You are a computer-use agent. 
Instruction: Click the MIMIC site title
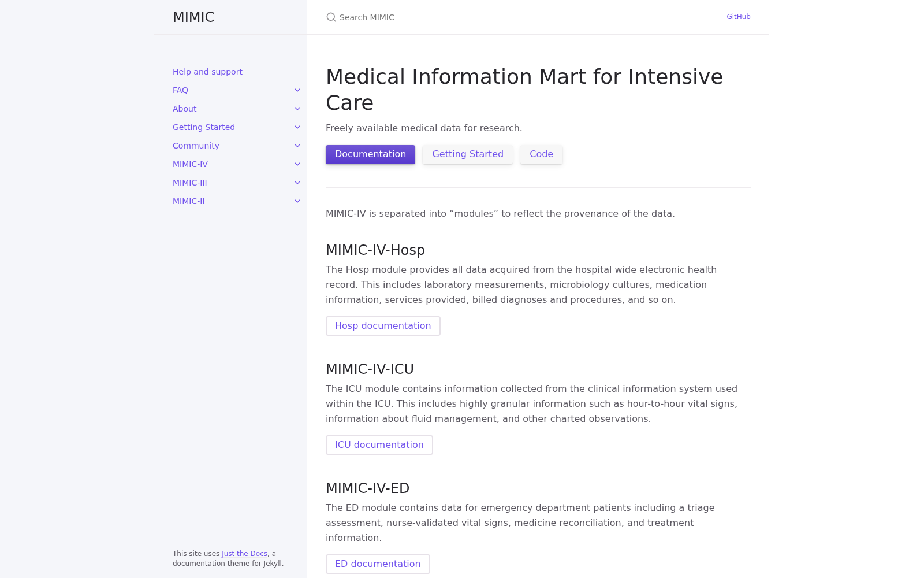tap(193, 17)
